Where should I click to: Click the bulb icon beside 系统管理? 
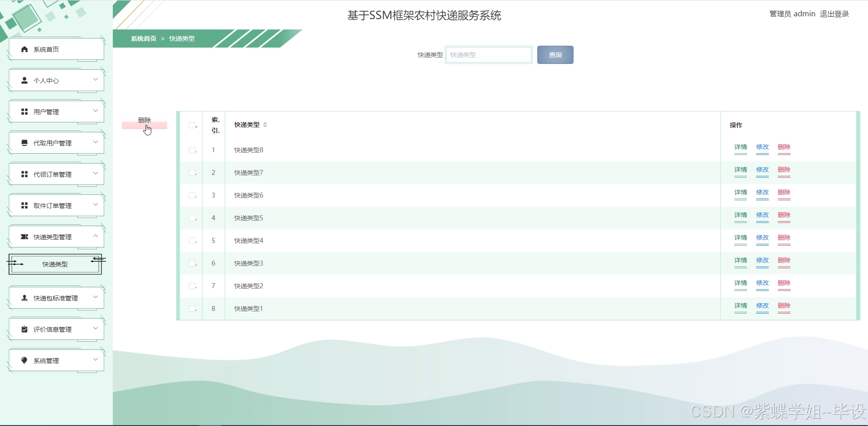tap(24, 360)
